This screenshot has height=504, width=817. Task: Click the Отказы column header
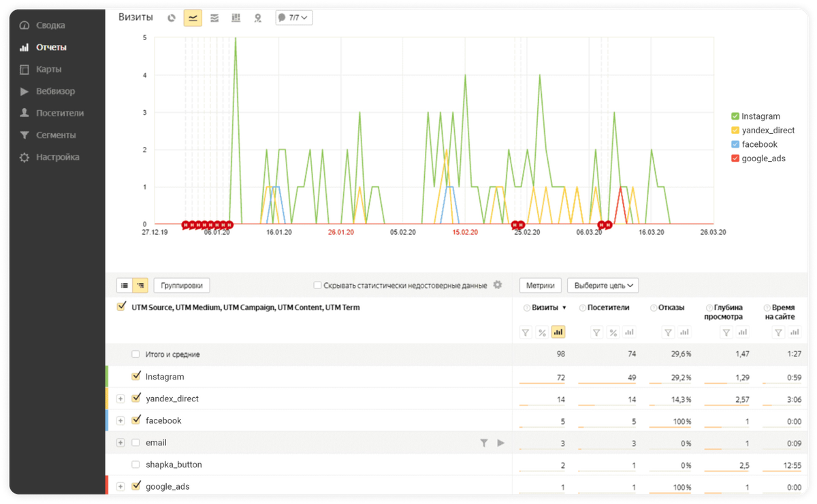point(671,308)
